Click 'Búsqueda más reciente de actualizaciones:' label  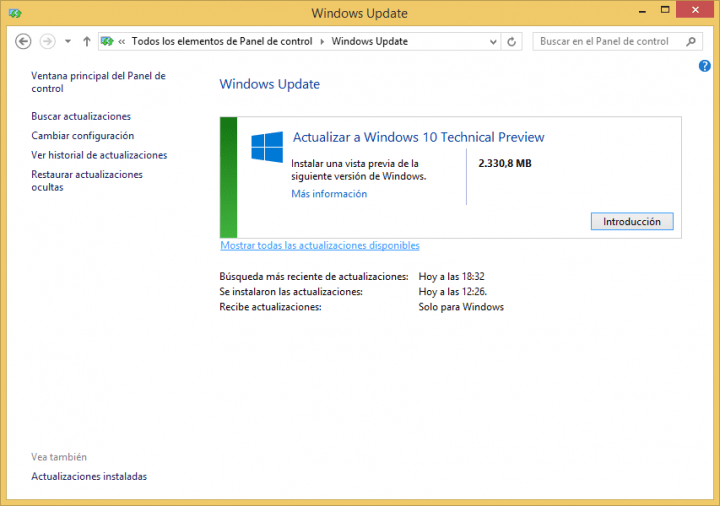click(314, 276)
